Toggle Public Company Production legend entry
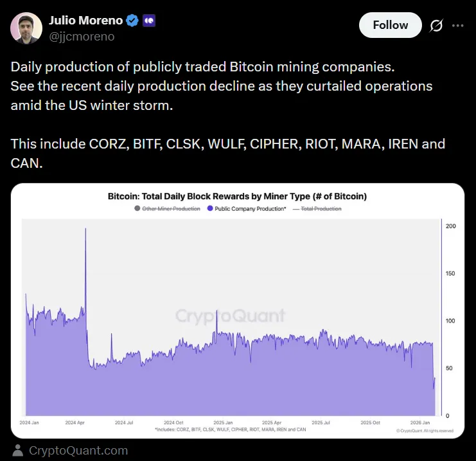476x461 pixels. pyautogui.click(x=247, y=209)
